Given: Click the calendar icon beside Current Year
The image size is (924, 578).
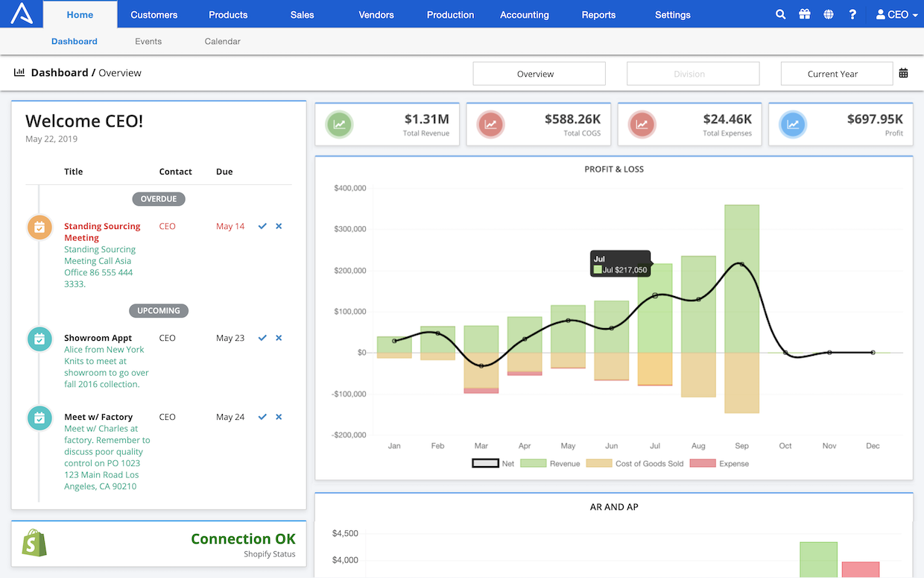Looking at the screenshot, I should click(904, 72).
